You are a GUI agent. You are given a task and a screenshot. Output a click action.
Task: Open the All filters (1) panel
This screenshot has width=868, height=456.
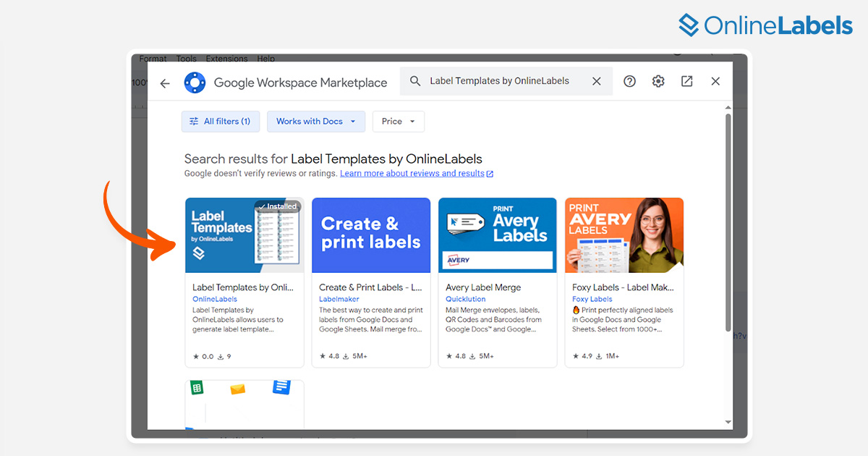[220, 122]
